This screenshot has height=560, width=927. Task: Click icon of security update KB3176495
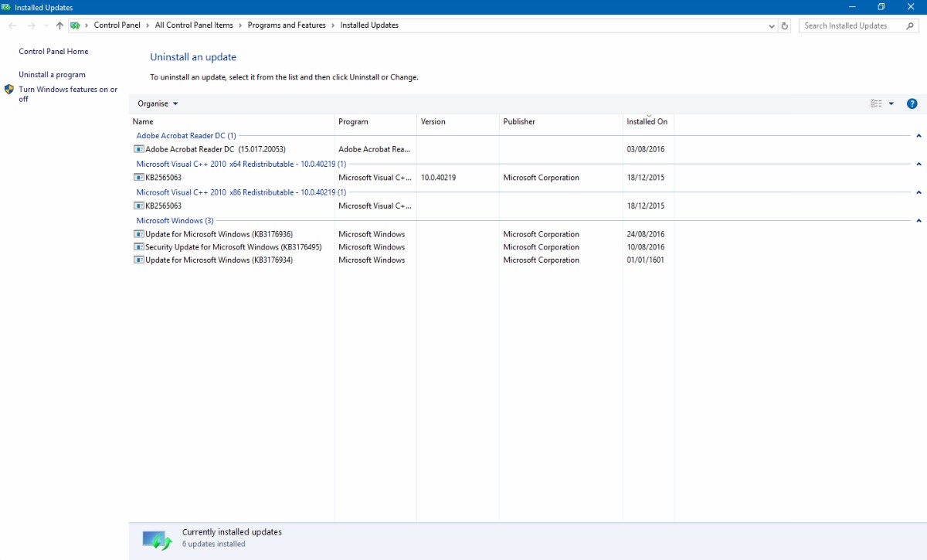coord(139,247)
